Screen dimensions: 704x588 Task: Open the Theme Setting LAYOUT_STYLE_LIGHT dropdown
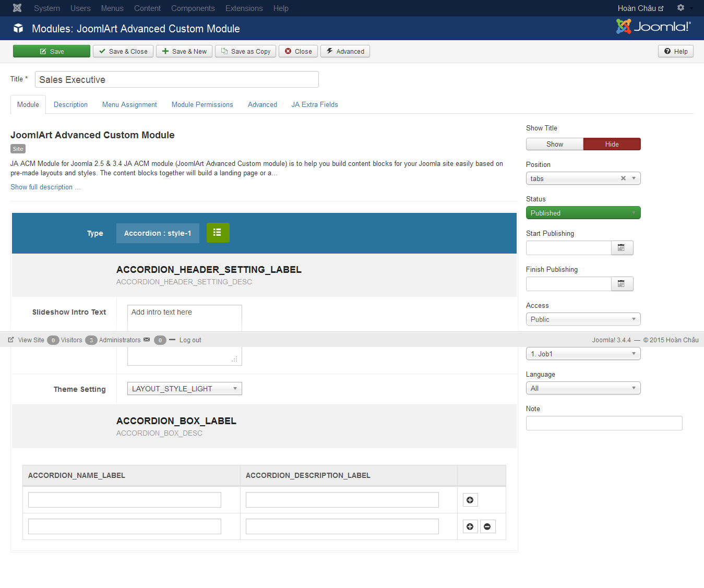pyautogui.click(x=184, y=389)
